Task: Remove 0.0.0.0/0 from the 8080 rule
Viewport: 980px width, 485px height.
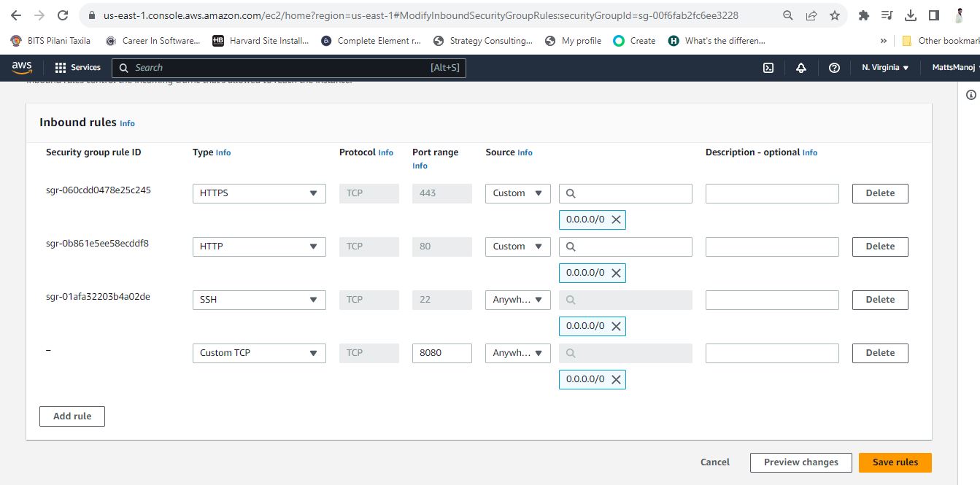Action: [616, 379]
